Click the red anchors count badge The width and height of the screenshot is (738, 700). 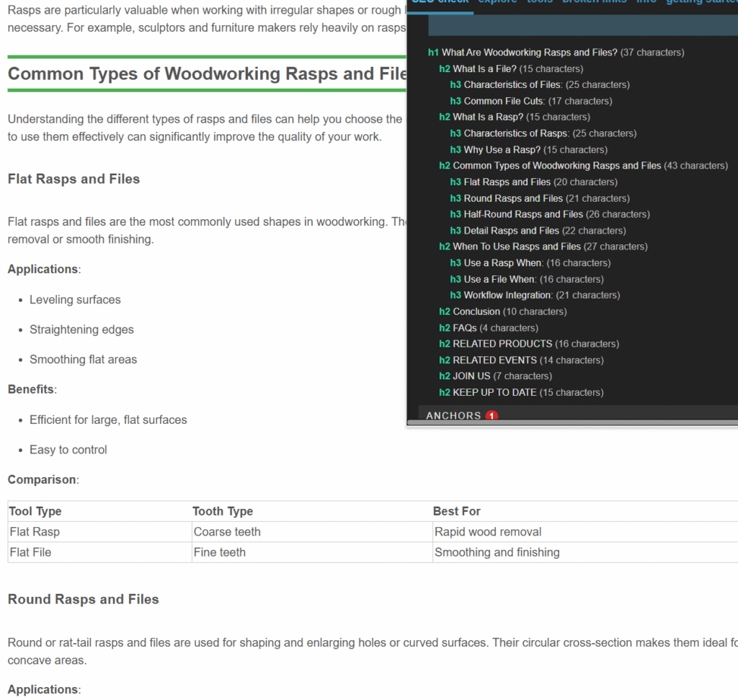tap(492, 416)
